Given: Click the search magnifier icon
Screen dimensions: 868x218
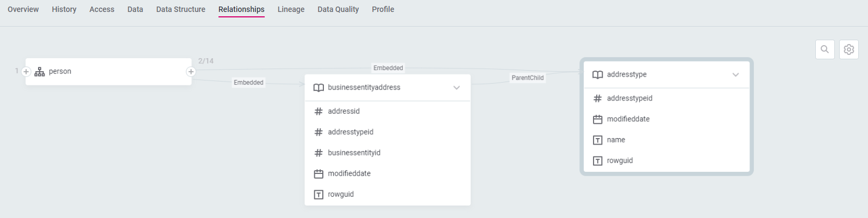Looking at the screenshot, I should [825, 49].
